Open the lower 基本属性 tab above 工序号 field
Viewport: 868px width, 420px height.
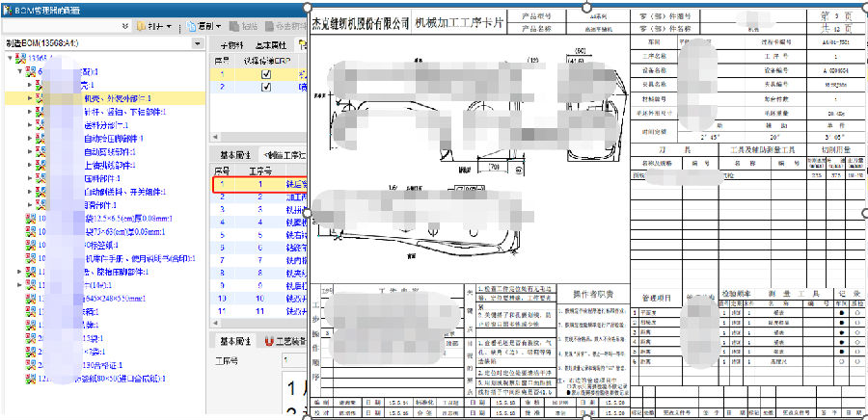click(x=235, y=341)
